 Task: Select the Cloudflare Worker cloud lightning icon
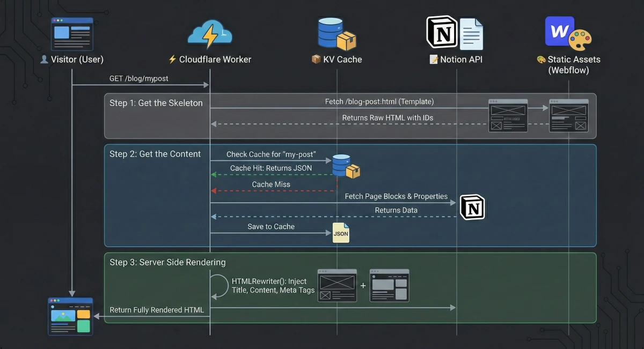(210, 35)
